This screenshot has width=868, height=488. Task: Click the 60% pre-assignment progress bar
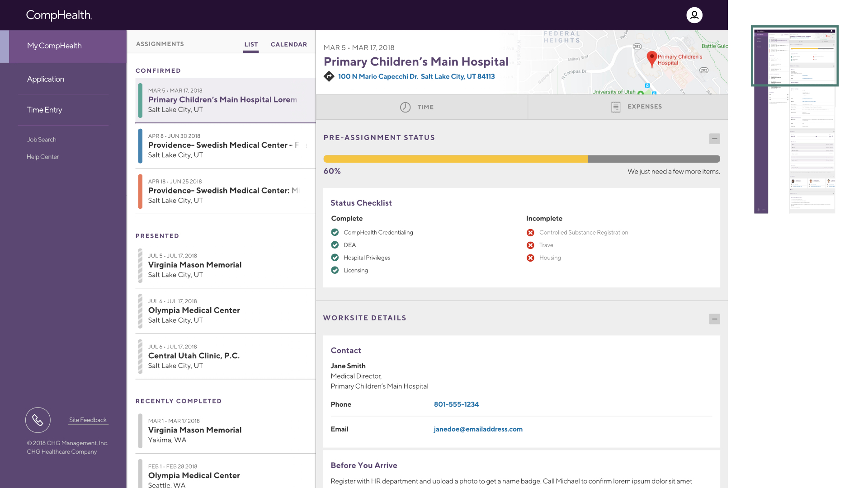(522, 159)
